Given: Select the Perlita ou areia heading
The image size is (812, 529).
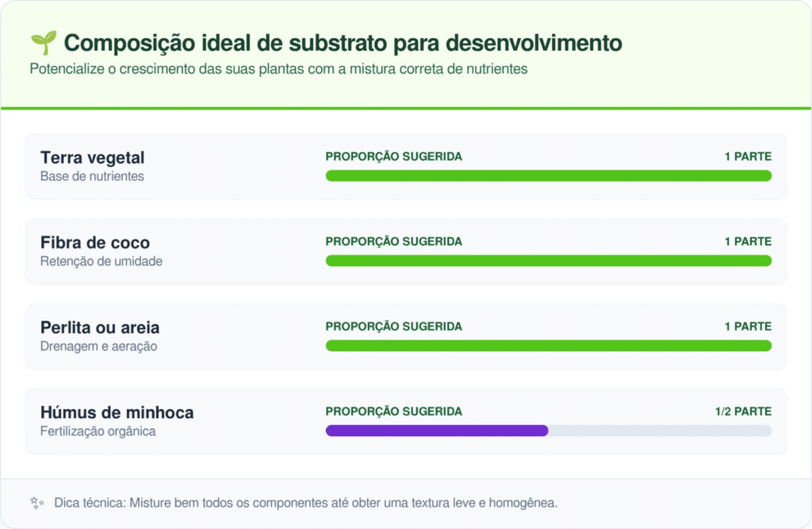Looking at the screenshot, I should coord(100,328).
